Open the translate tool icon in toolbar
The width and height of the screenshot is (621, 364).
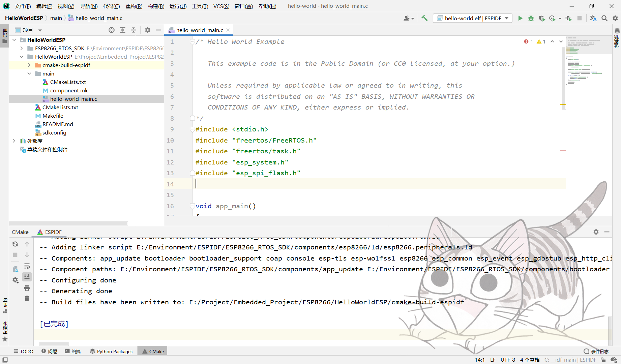point(593,18)
